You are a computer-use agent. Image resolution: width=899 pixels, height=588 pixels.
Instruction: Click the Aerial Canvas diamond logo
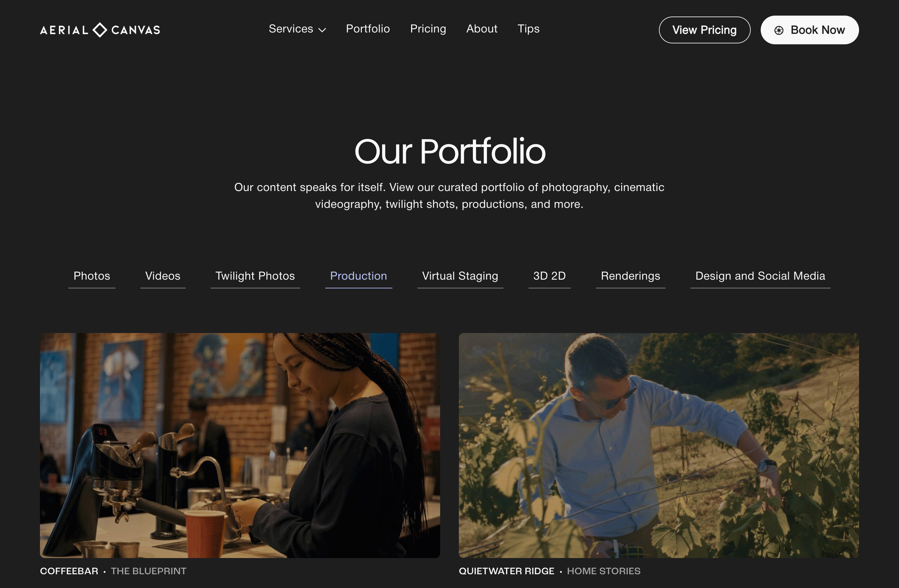(x=100, y=30)
